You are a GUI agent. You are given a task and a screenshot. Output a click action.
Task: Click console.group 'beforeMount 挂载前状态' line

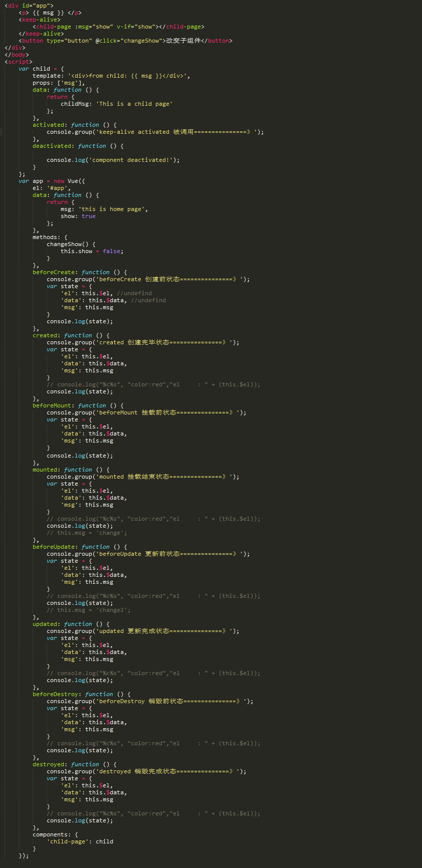tap(146, 412)
